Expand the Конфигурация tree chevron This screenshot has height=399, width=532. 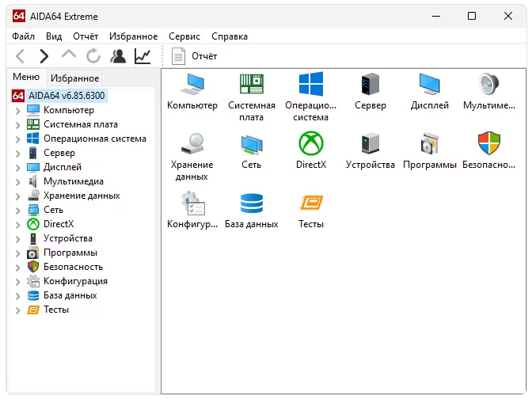(17, 282)
